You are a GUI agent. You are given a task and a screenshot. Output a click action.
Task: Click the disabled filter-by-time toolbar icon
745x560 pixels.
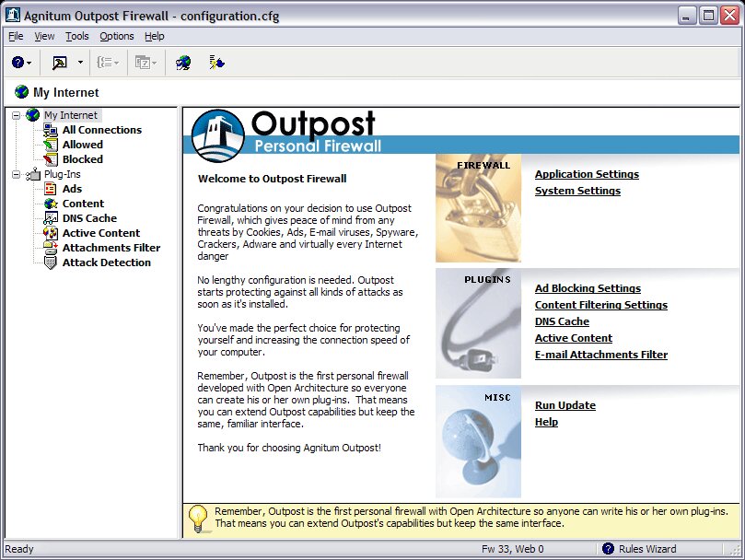pyautogui.click(x=143, y=63)
